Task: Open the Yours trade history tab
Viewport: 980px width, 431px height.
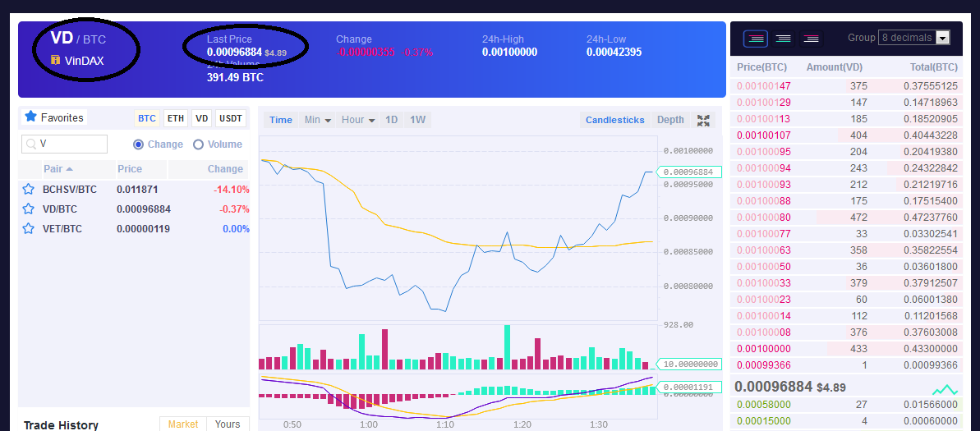Action: pos(228,424)
